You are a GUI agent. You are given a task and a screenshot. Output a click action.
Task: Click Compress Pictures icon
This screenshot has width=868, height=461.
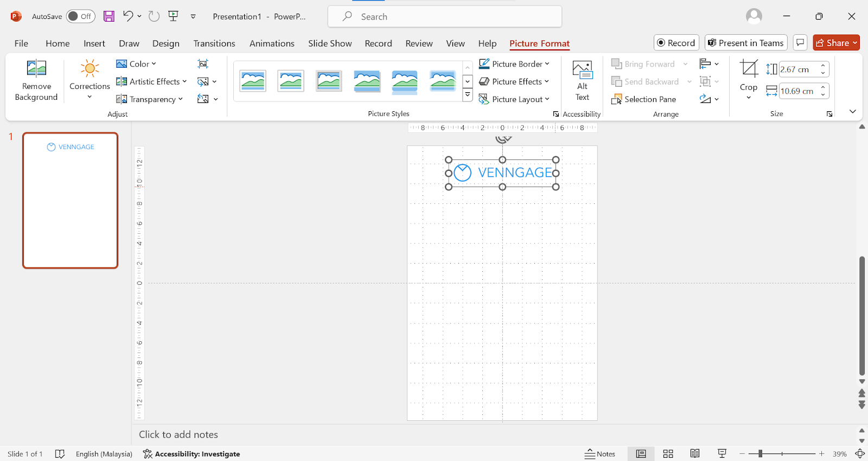(203, 64)
